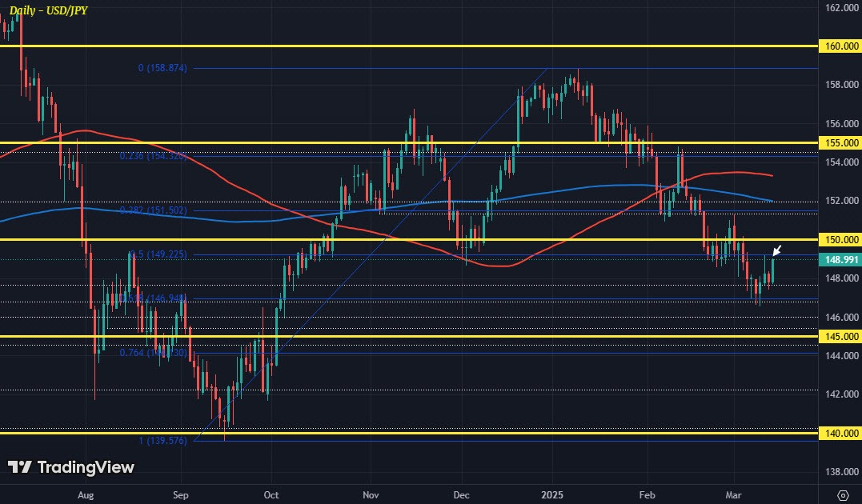Click the 'Dec' time axis label
862x504 pixels.
461,495
